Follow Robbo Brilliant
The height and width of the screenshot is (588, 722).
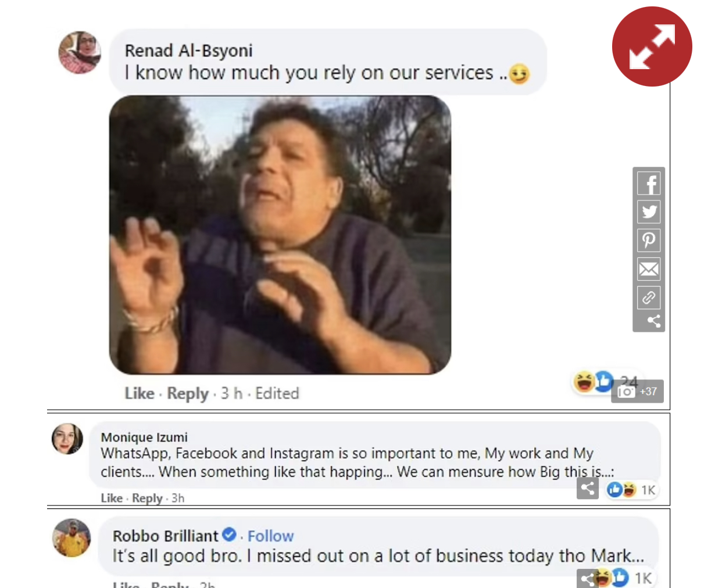point(270,536)
